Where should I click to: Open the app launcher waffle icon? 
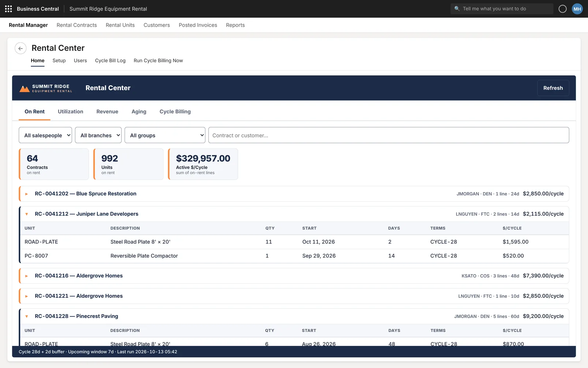coord(8,9)
